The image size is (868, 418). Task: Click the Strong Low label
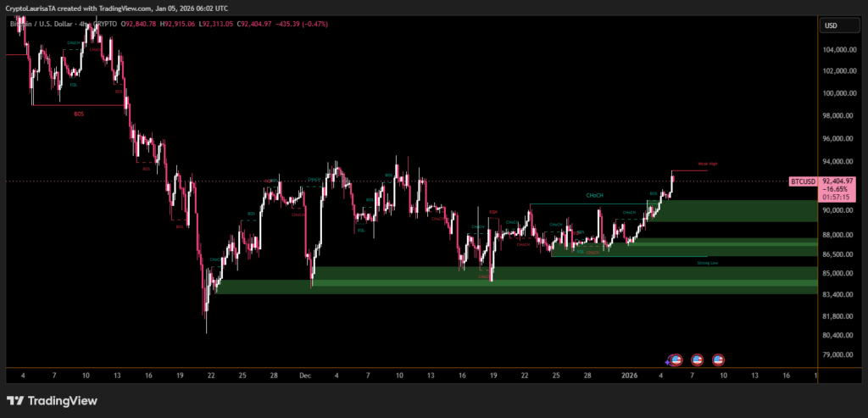point(708,264)
